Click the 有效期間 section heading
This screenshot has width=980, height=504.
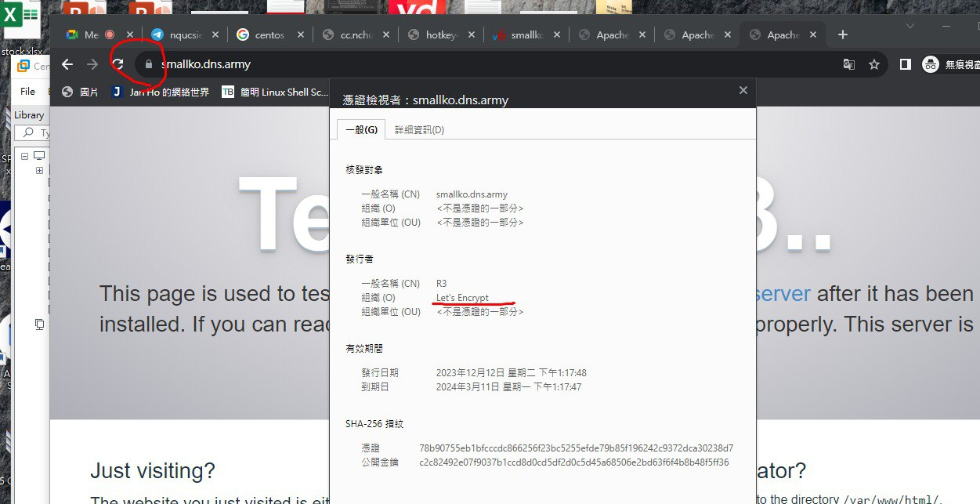(x=364, y=348)
